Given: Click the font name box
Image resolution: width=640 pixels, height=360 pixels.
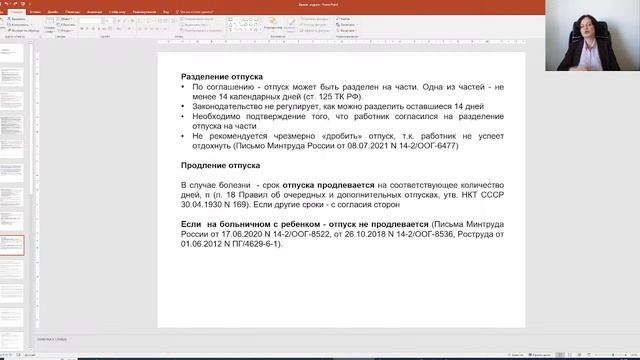Looking at the screenshot, I should tap(90, 20).
